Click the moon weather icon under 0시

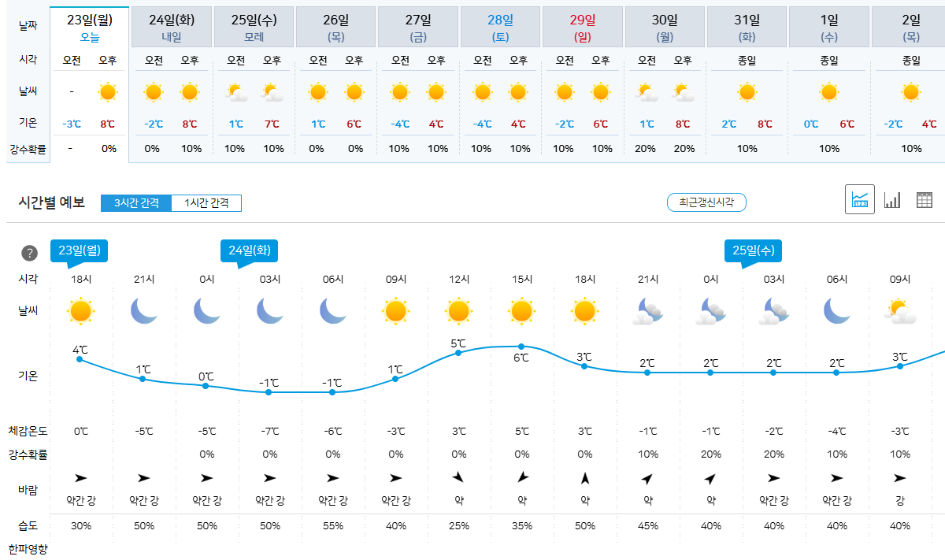[x=206, y=310]
